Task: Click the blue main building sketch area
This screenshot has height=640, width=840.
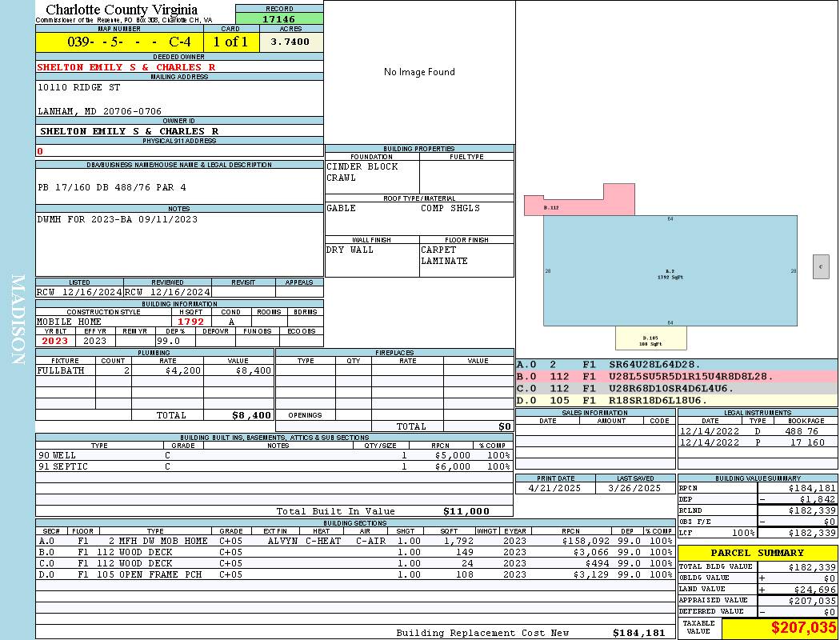Action: (x=670, y=271)
